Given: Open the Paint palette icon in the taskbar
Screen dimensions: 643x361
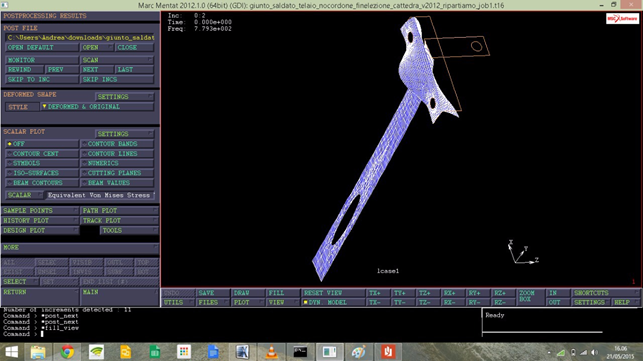Looking at the screenshot, I should [x=358, y=352].
